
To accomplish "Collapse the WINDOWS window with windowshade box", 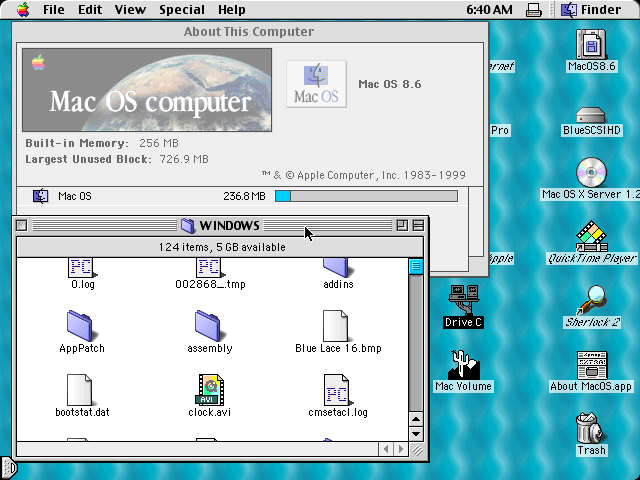I will [x=418, y=225].
